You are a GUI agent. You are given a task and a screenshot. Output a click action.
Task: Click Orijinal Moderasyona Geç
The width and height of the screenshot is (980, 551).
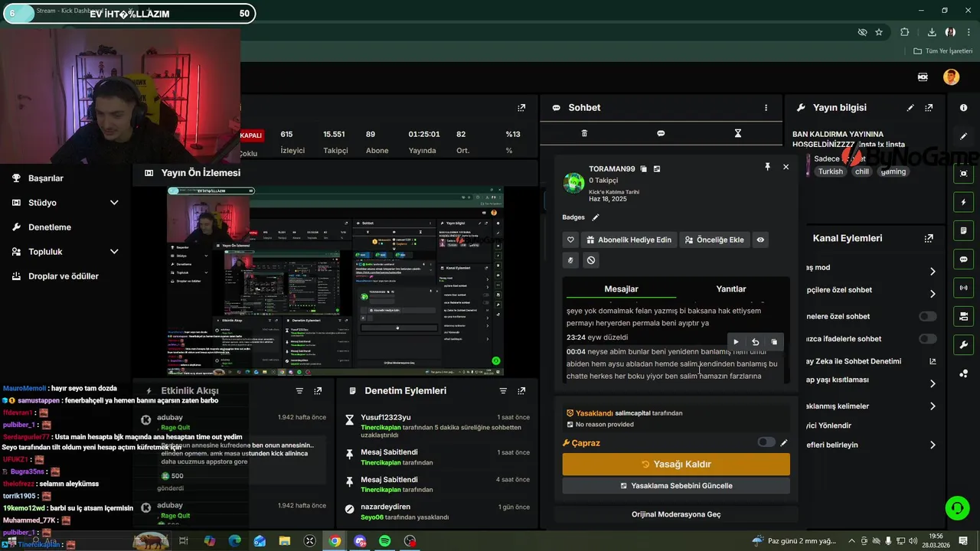(676, 514)
